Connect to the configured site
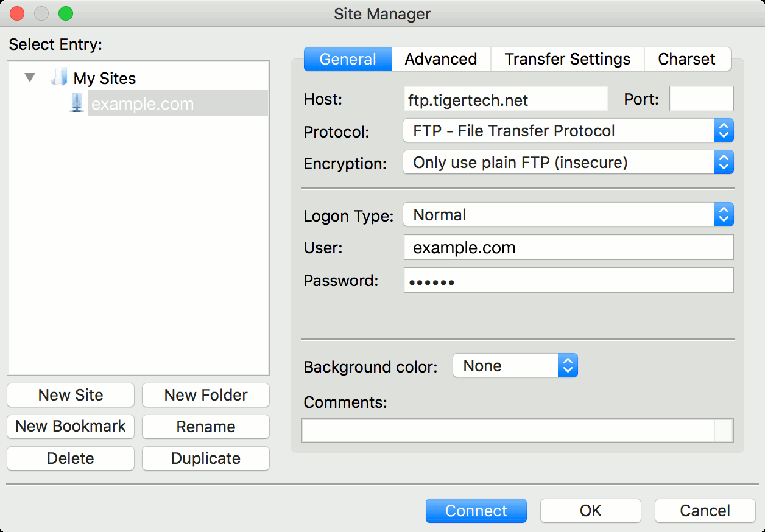This screenshot has height=532, width=765. point(476,511)
